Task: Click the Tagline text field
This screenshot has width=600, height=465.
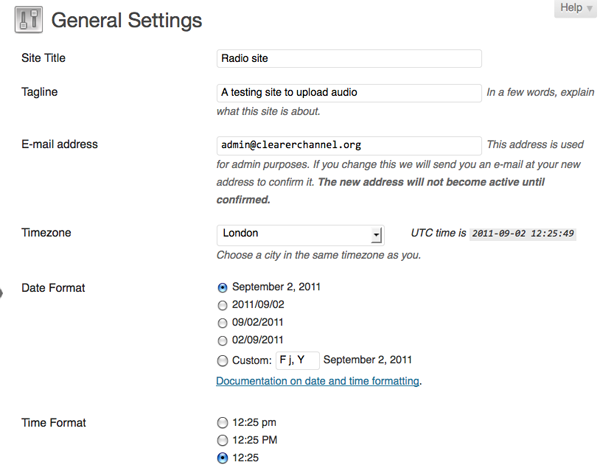Action: tap(349, 92)
